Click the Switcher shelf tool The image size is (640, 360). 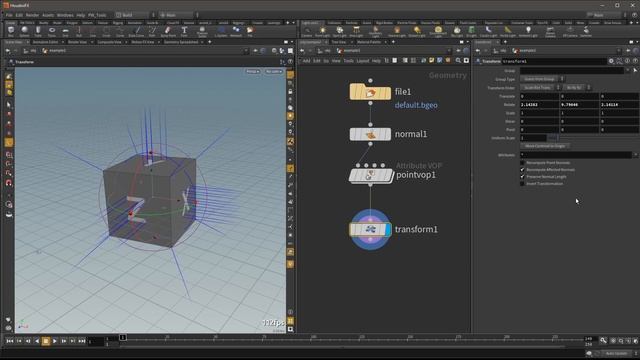[x=586, y=31]
